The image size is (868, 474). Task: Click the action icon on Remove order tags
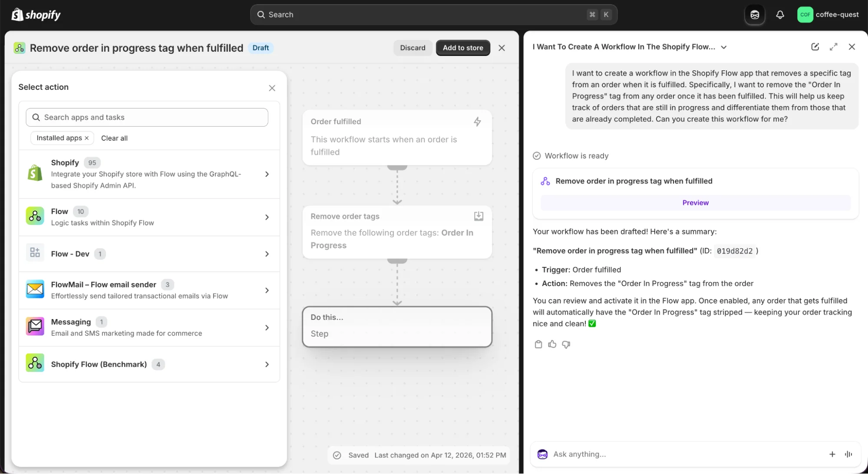[x=478, y=216]
